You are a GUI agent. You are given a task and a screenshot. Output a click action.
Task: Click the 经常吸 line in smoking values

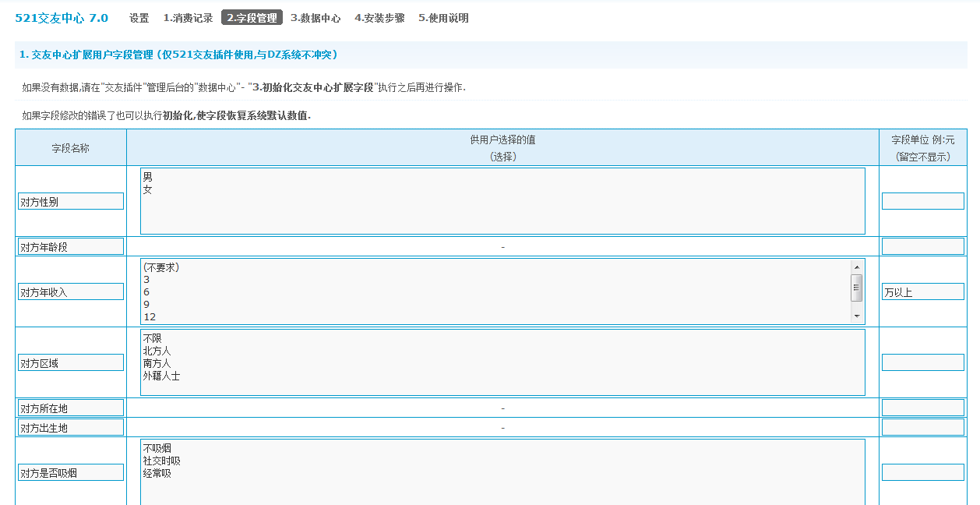click(x=157, y=473)
